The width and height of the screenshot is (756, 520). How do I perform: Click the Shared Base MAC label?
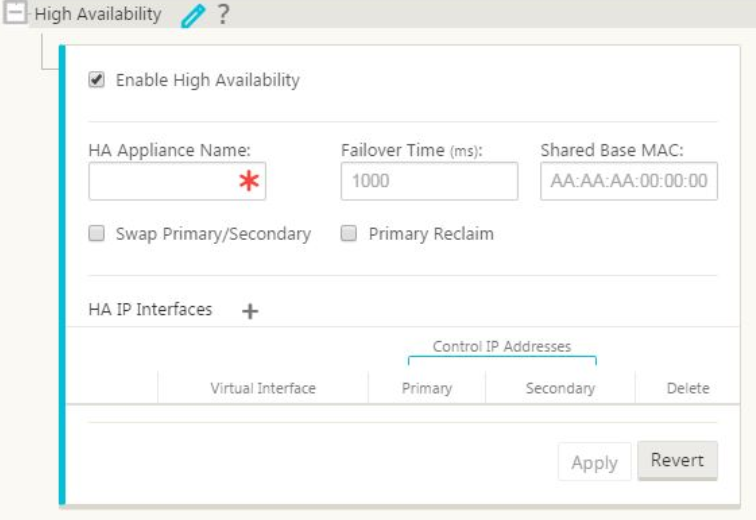[x=612, y=150]
